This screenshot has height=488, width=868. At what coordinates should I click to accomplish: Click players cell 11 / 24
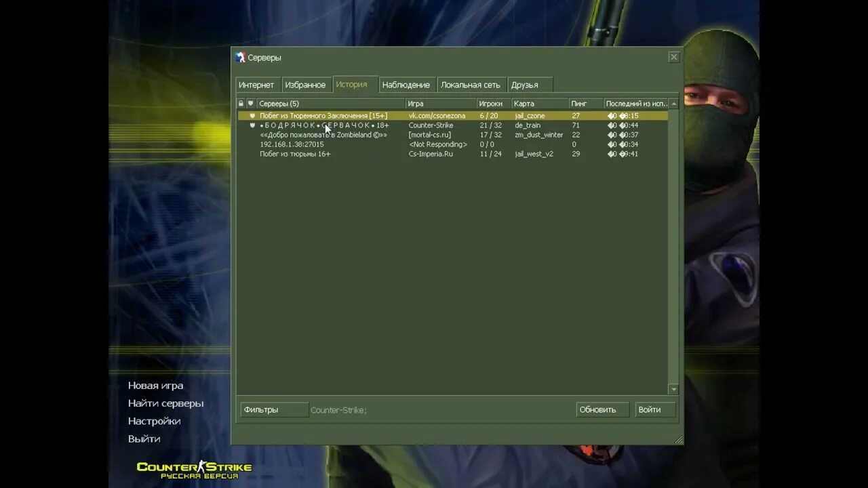coord(490,154)
